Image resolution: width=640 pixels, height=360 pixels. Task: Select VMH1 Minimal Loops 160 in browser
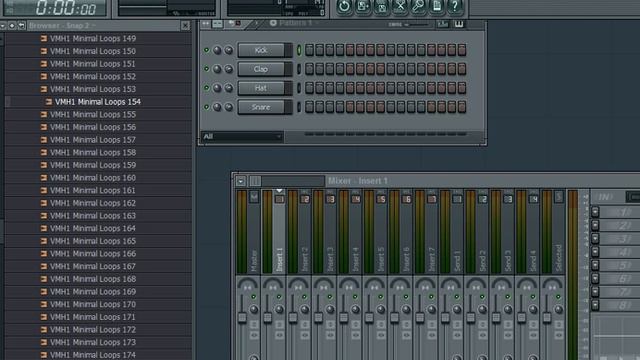point(93,178)
